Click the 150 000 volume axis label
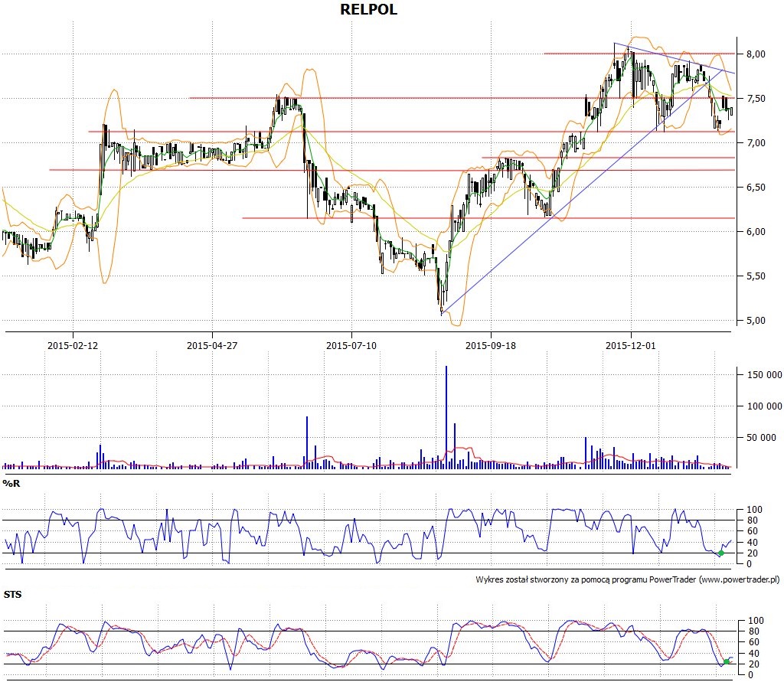The width and height of the screenshot is (784, 682). 764,375
